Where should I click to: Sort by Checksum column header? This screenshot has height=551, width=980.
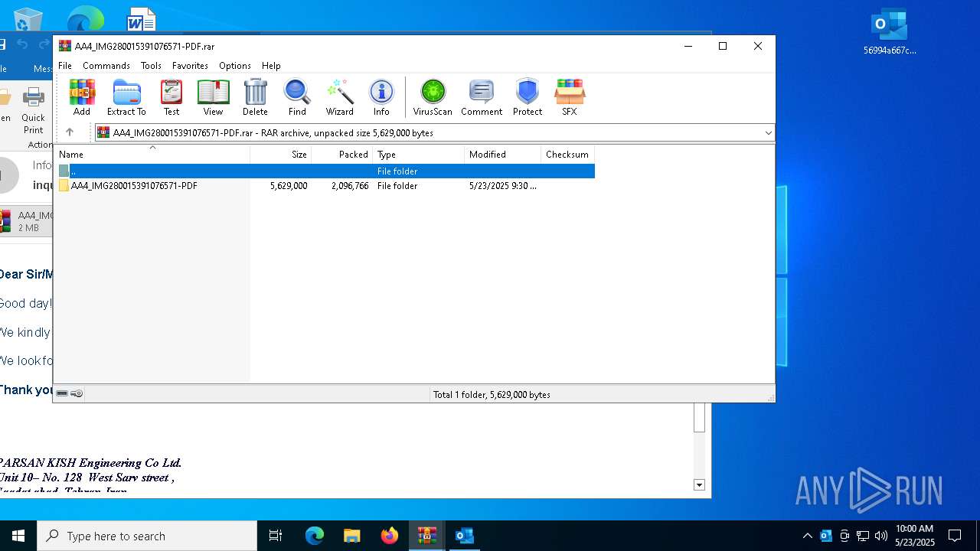click(568, 155)
